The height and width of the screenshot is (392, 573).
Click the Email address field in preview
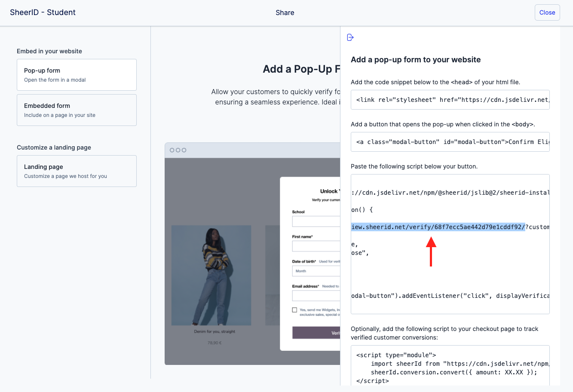click(x=316, y=296)
